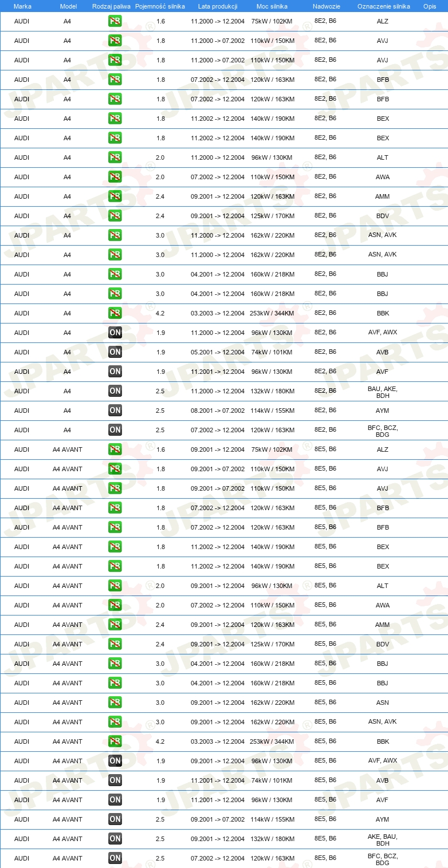The image size is (448, 868).
Task: Click PB fuel icon in plain A4 2.4 BDV row
Action: click(x=115, y=216)
